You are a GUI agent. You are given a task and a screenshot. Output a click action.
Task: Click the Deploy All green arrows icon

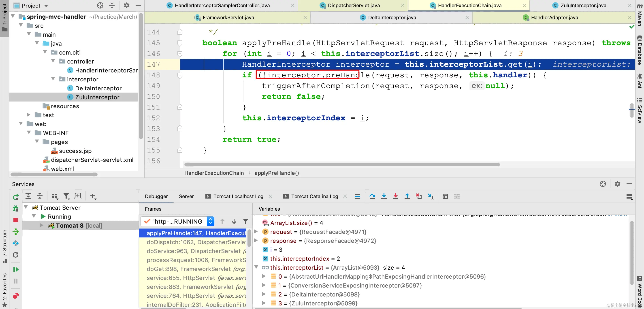[x=15, y=232]
